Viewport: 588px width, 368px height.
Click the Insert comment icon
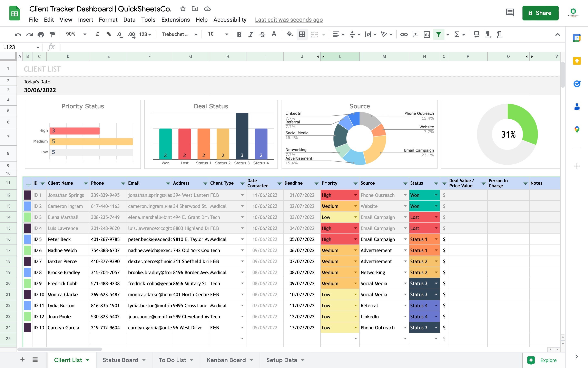415,35
